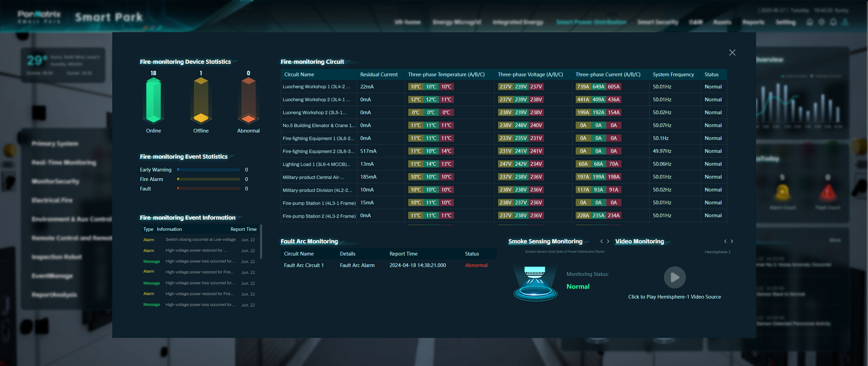The height and width of the screenshot is (366, 868).
Task: Click the 49.97Hz frequency value
Action: [662, 151]
